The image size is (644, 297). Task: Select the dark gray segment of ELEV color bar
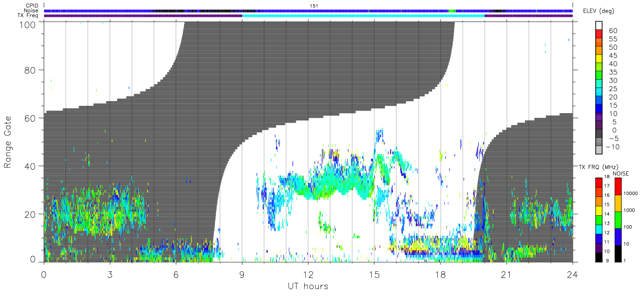click(599, 134)
